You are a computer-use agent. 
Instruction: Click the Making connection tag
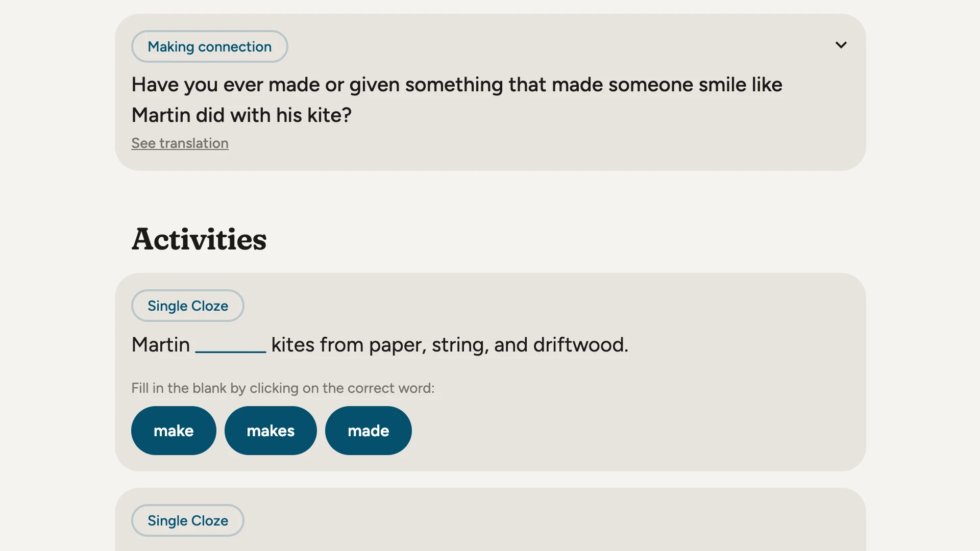coord(209,47)
